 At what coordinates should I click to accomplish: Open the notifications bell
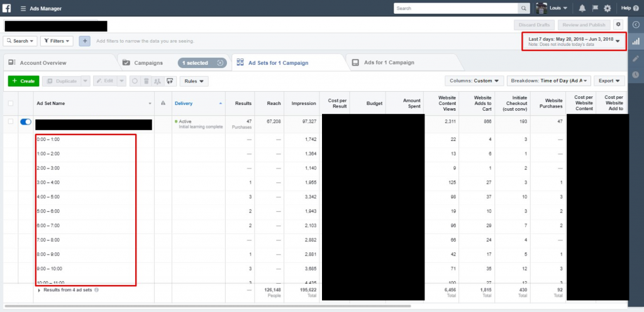click(x=582, y=8)
